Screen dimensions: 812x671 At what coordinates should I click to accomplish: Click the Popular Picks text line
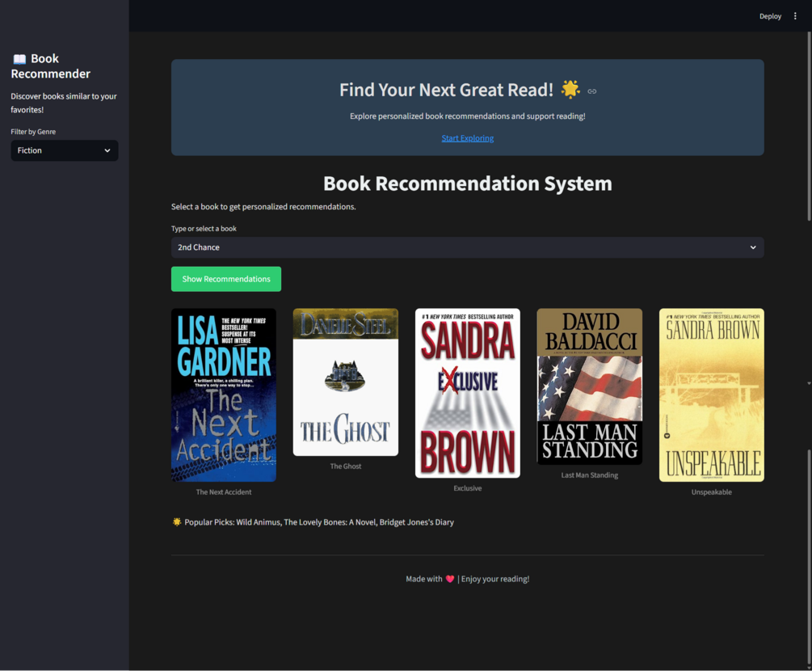click(313, 521)
